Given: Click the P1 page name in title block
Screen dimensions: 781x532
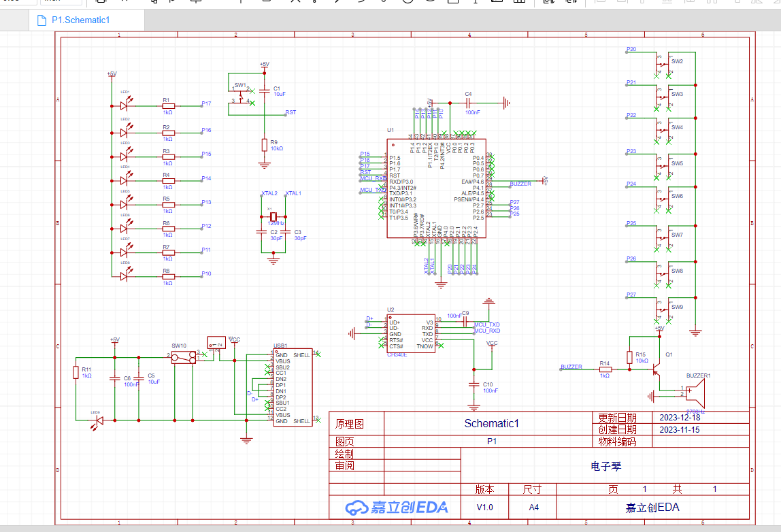Looking at the screenshot, I should click(492, 442).
